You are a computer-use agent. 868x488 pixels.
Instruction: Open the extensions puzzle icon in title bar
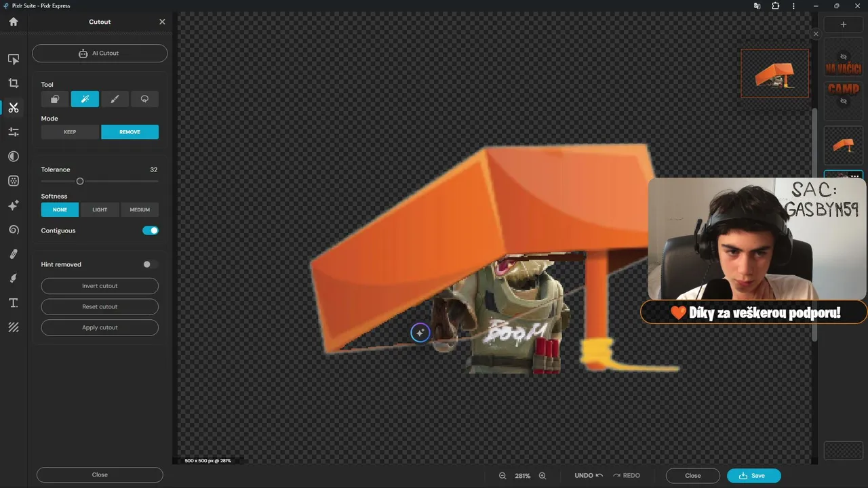click(x=776, y=6)
